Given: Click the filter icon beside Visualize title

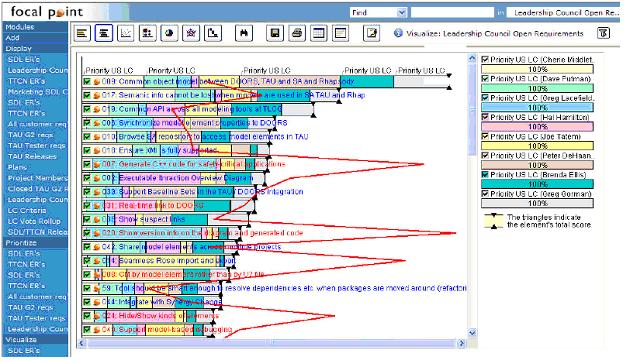Looking at the screenshot, I should tap(603, 33).
